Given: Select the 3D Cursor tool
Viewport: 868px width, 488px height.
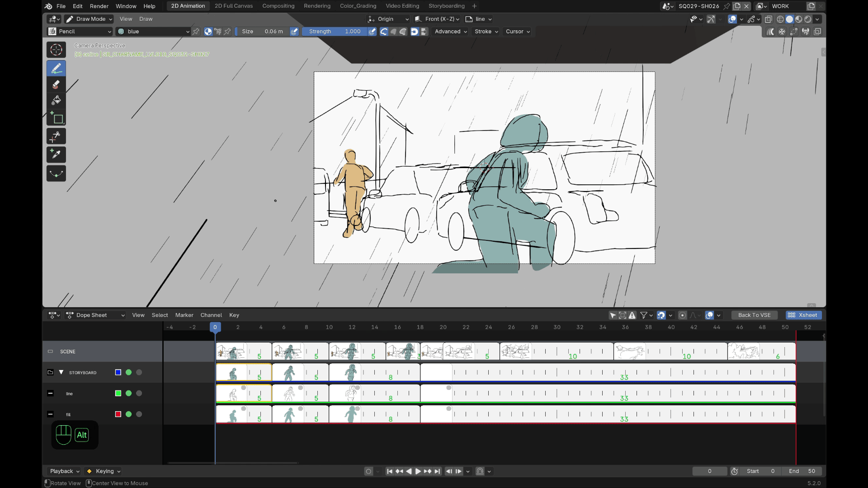Looking at the screenshot, I should click(56, 50).
